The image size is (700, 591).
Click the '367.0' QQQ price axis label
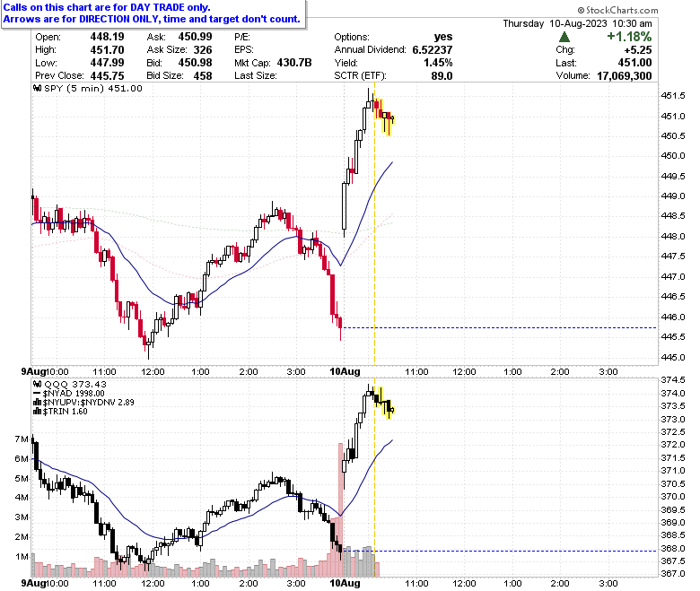pos(672,574)
